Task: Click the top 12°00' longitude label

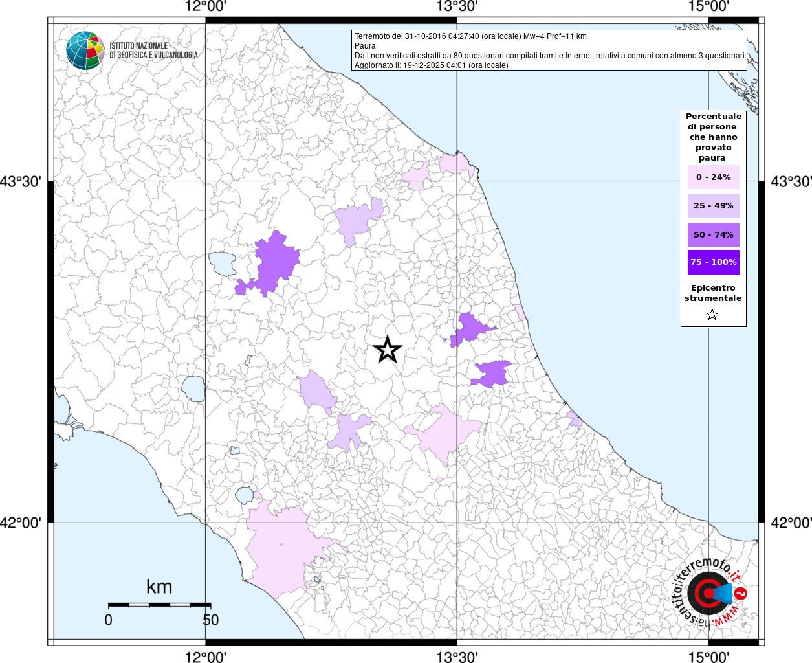Action: tap(205, 6)
